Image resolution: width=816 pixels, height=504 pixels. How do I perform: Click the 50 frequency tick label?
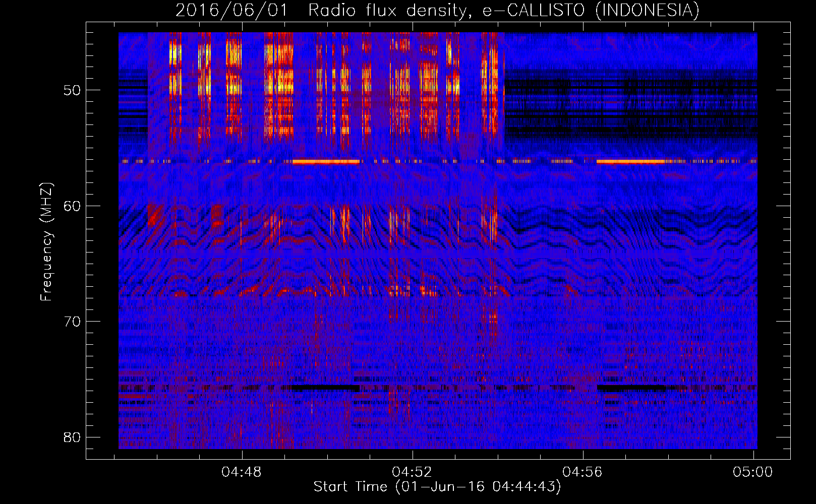[72, 91]
